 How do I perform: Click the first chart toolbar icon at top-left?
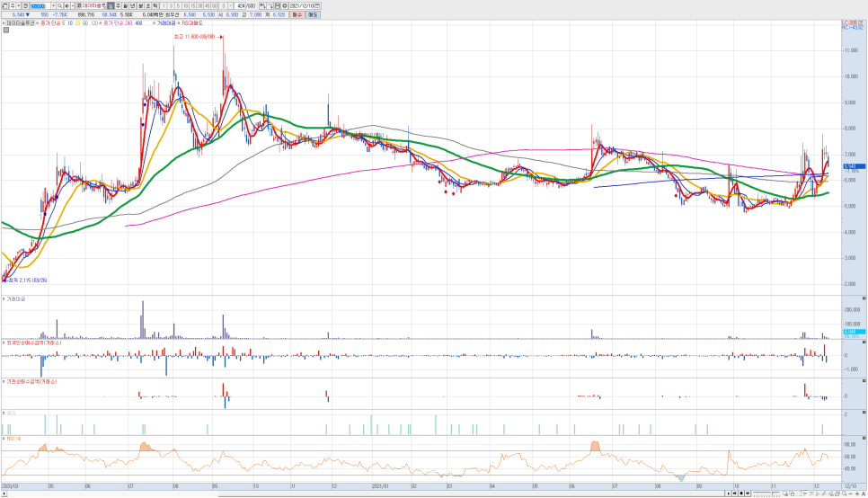pyautogui.click(x=4, y=5)
